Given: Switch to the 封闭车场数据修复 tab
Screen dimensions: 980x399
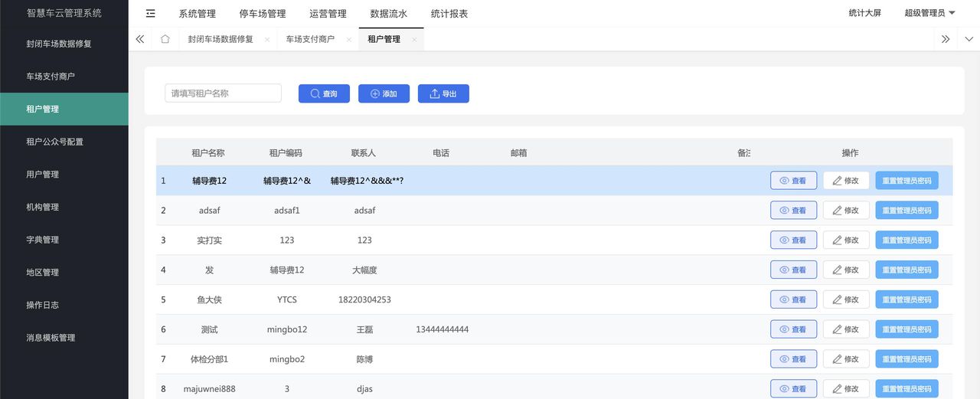Looking at the screenshot, I should coord(220,39).
